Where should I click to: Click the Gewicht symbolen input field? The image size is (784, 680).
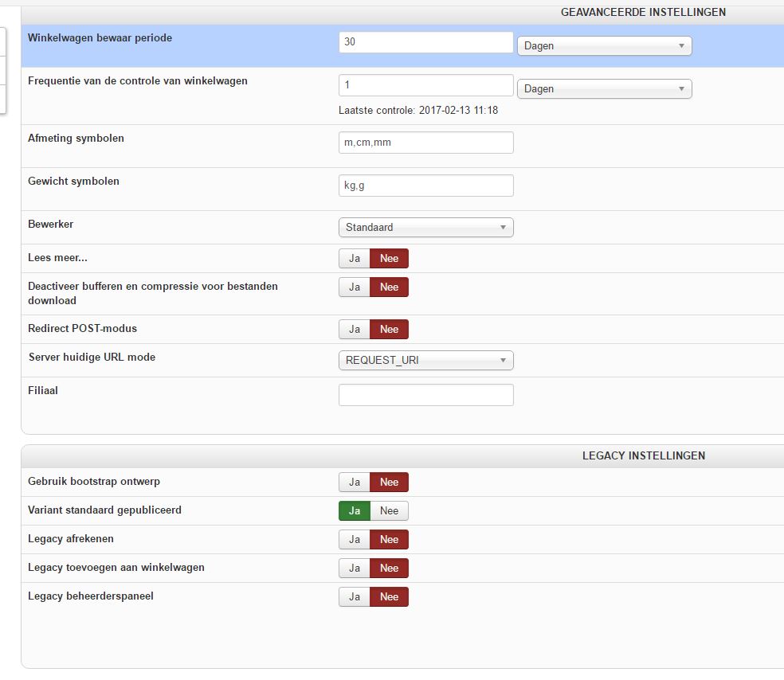[426, 186]
